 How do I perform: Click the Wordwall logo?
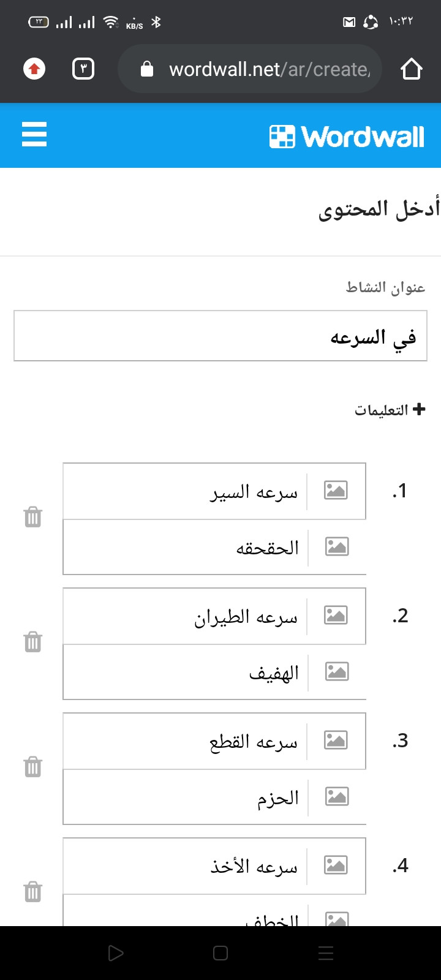pyautogui.click(x=347, y=137)
